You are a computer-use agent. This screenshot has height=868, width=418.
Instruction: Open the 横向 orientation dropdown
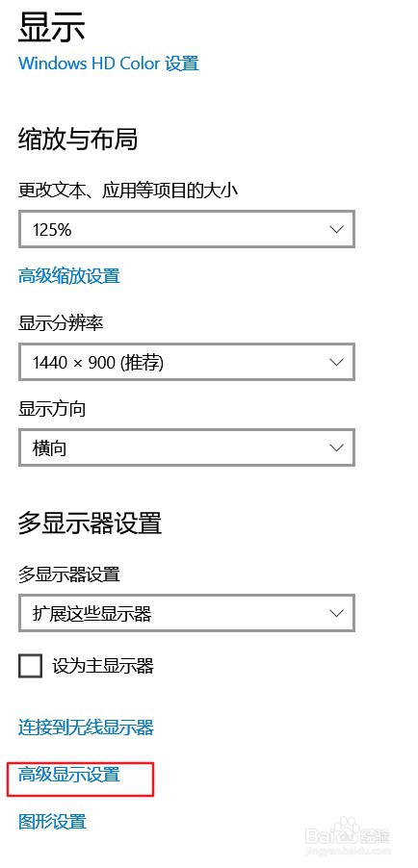coord(187,447)
